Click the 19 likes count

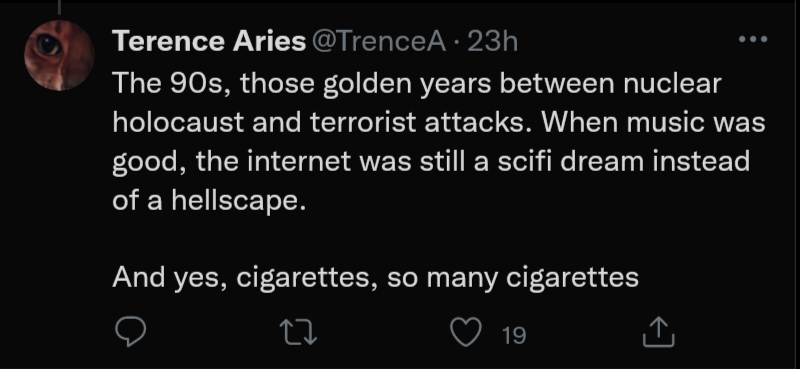click(514, 335)
